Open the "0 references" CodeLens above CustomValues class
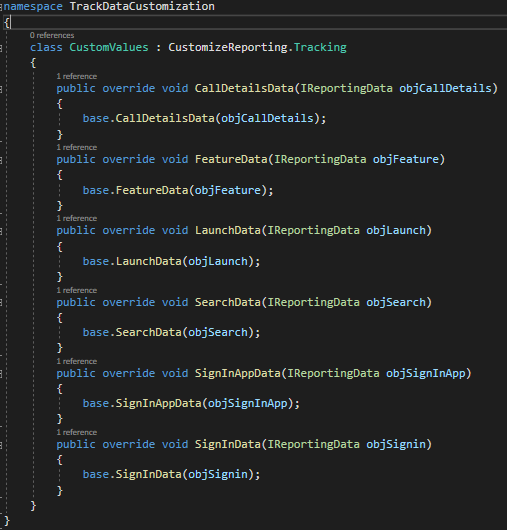Image resolution: width=507 pixels, height=530 pixels. (x=52, y=35)
